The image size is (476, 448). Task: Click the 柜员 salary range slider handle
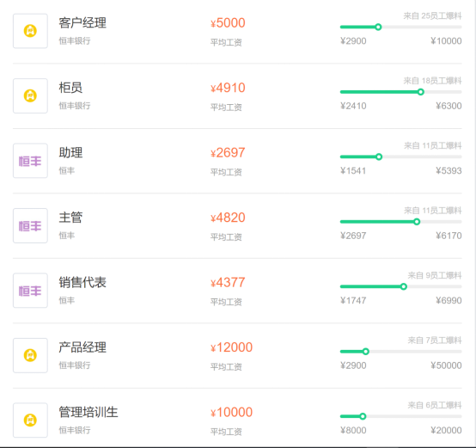click(421, 92)
